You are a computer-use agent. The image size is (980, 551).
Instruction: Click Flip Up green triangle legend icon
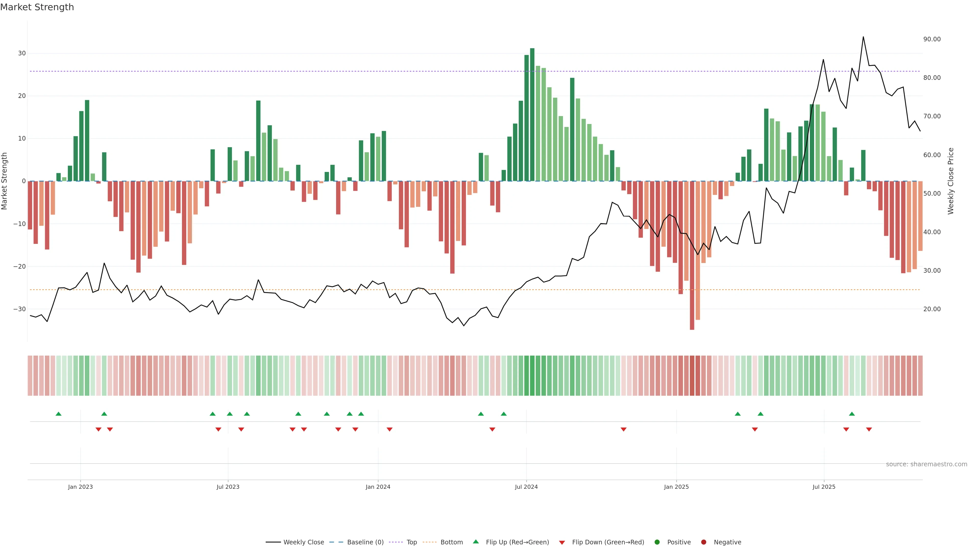475,542
